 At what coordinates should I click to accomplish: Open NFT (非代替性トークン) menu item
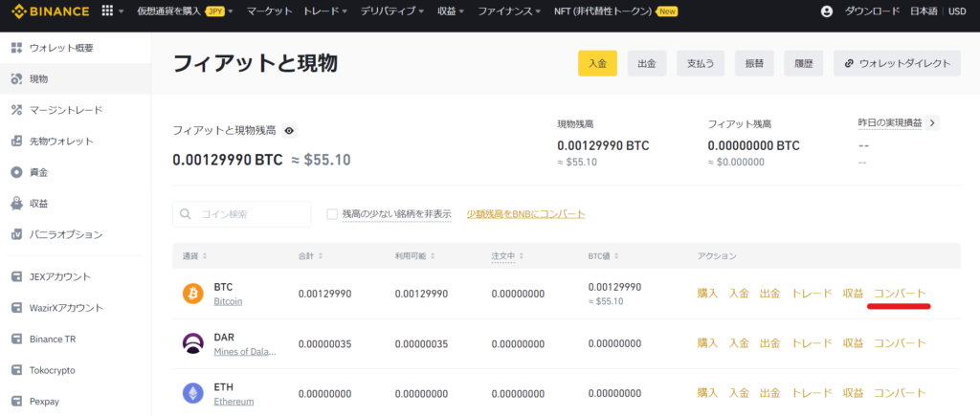[615, 11]
